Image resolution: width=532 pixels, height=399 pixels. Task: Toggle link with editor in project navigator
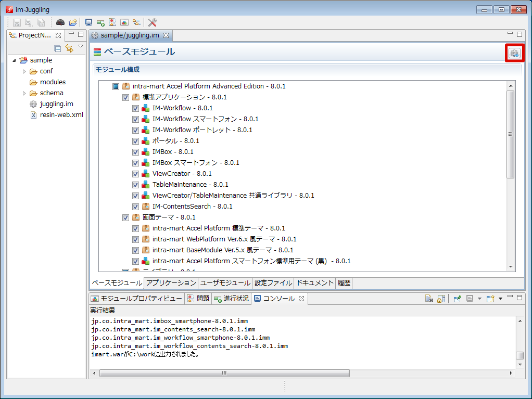(69, 48)
